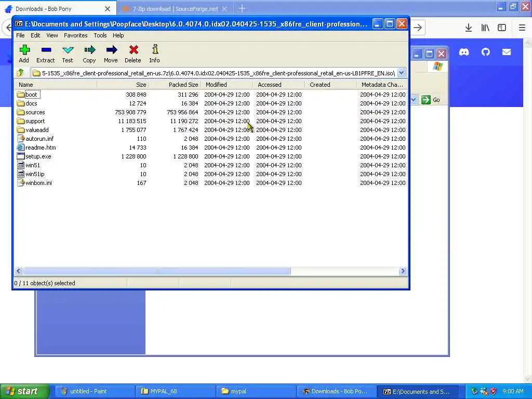Open the browser hamburger menu

(522, 28)
